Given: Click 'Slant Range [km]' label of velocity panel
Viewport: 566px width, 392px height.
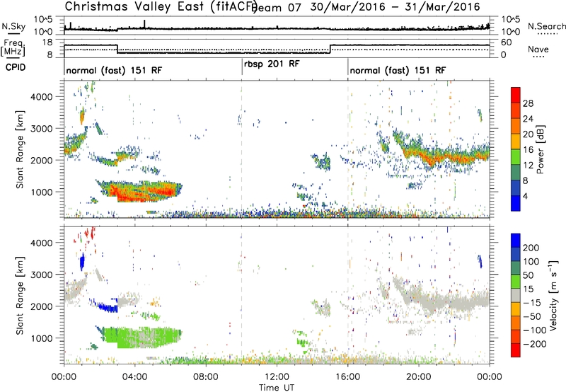Looking at the screenshot, I should point(20,296).
